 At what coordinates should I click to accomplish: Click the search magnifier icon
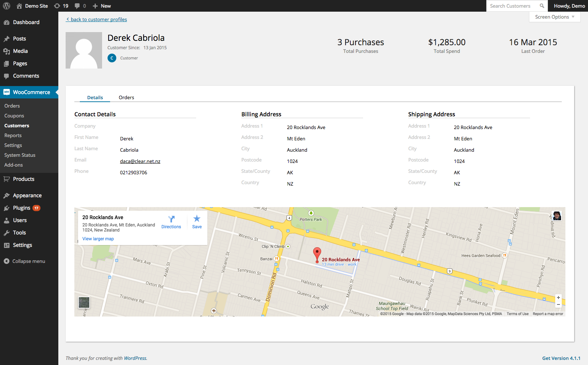click(542, 6)
